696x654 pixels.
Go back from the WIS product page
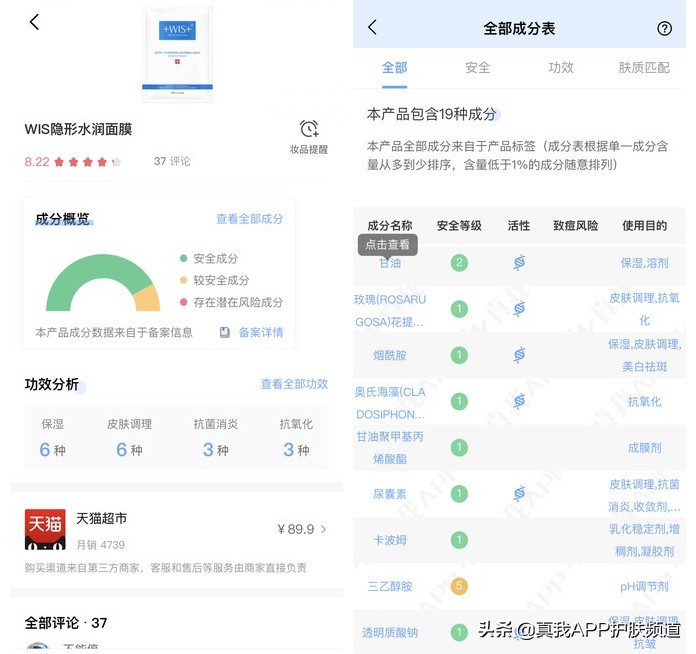click(x=34, y=22)
